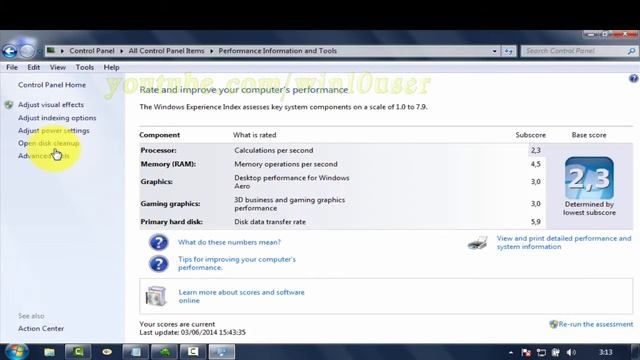This screenshot has width=640, height=360.
Task: Click Re-run the assessment
Action: click(x=596, y=324)
